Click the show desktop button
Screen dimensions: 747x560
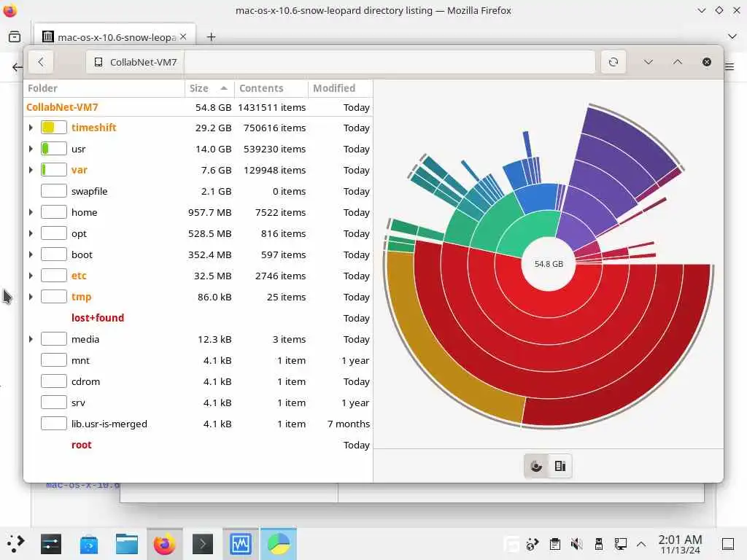tap(728, 544)
